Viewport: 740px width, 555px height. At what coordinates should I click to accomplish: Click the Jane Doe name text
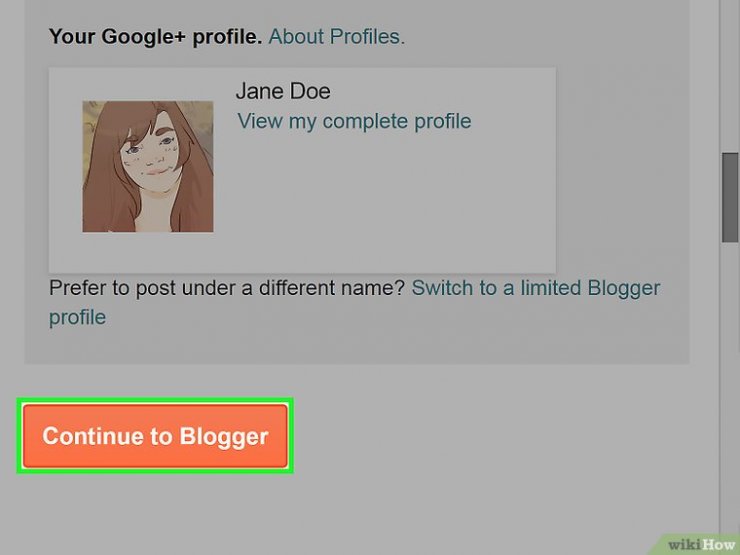283,91
